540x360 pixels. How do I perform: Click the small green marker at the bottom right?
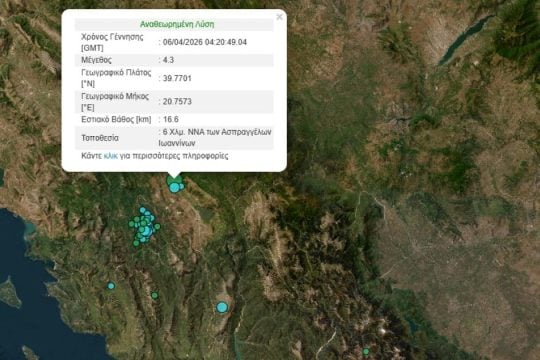(366, 352)
